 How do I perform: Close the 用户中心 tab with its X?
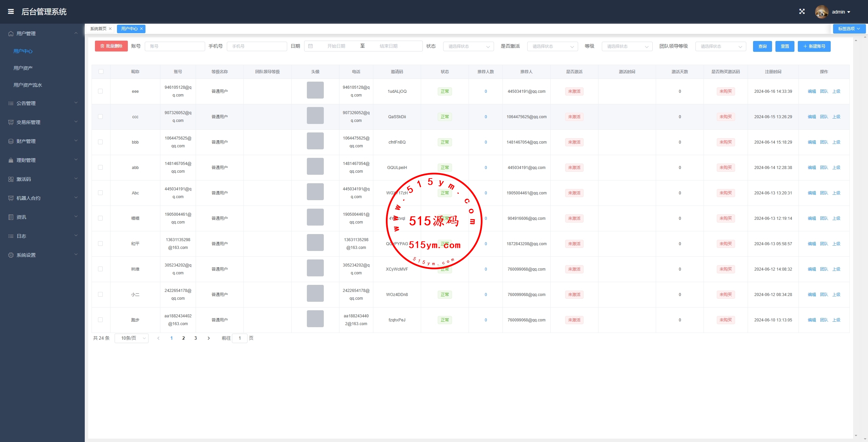coord(142,29)
